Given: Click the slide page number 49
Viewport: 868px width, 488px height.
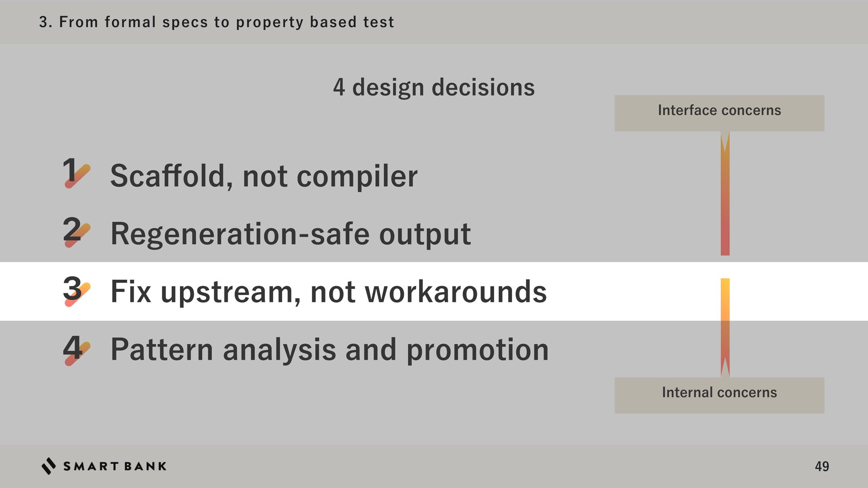Looking at the screenshot, I should point(821,466).
